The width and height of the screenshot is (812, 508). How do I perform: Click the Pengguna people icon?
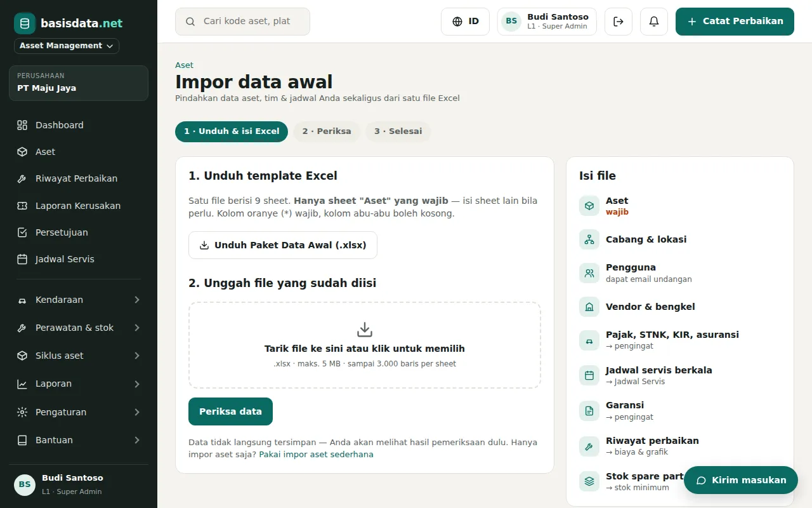(589, 273)
